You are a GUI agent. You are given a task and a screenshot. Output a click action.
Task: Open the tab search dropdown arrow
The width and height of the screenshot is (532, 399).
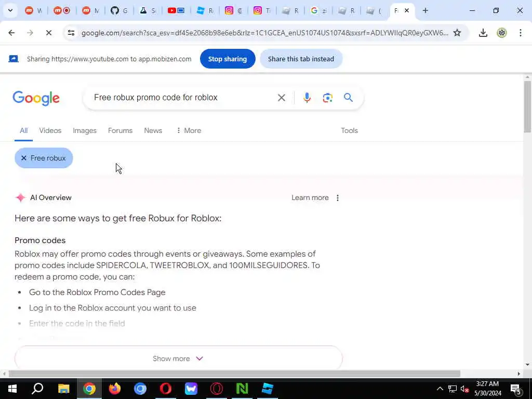10,10
